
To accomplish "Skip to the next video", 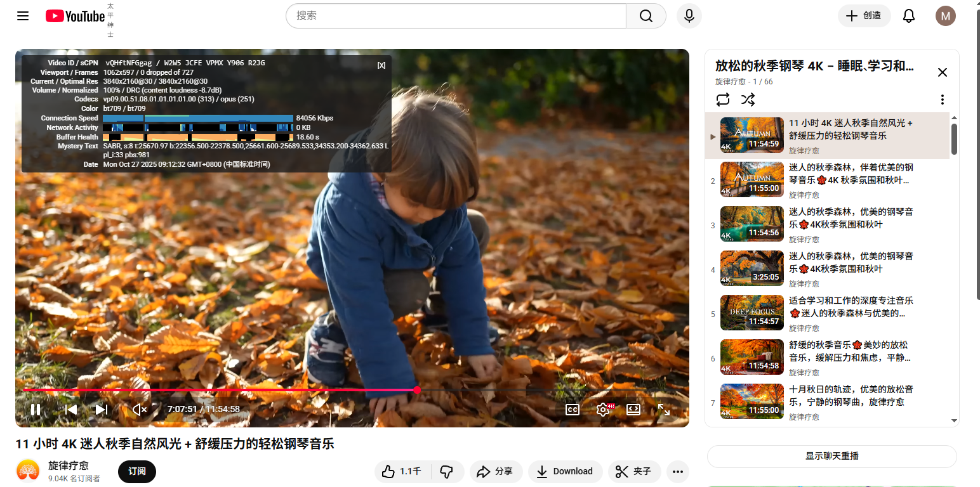I will coord(102,409).
